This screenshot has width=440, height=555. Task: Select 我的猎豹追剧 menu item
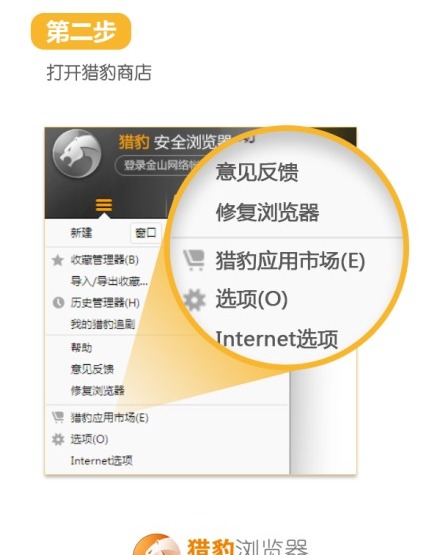(103, 324)
